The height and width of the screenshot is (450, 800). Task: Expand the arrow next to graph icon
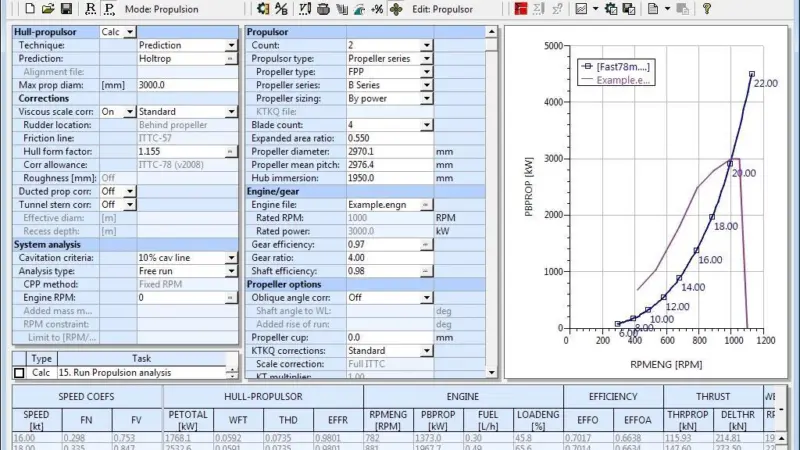tap(595, 9)
